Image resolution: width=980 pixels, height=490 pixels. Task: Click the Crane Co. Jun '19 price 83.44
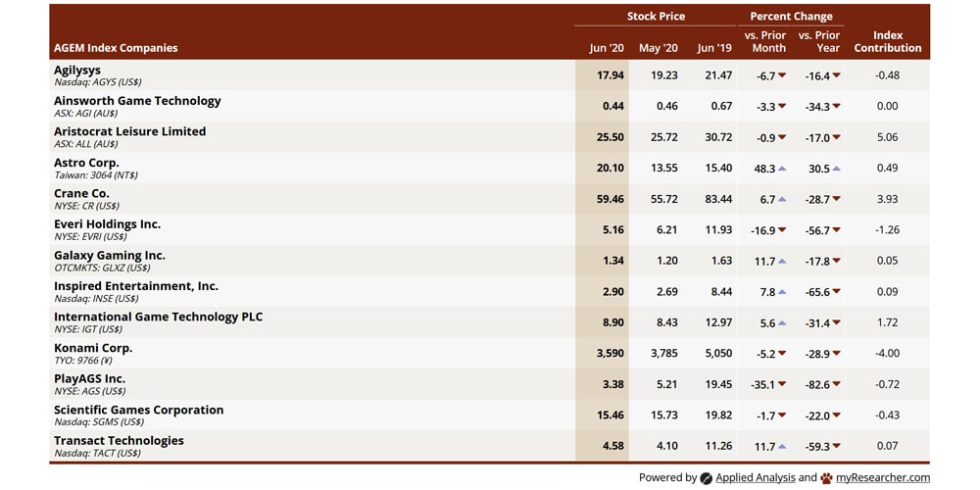point(718,199)
